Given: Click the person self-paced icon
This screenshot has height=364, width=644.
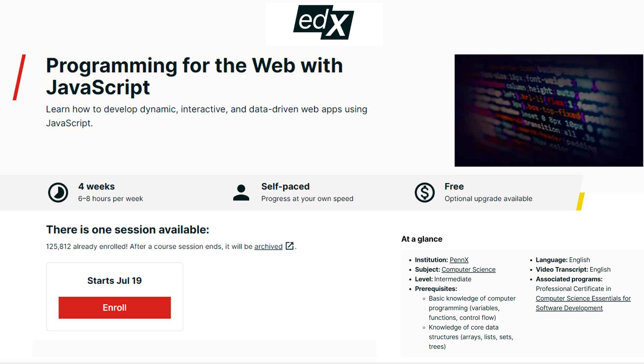Looking at the screenshot, I should [x=241, y=192].
